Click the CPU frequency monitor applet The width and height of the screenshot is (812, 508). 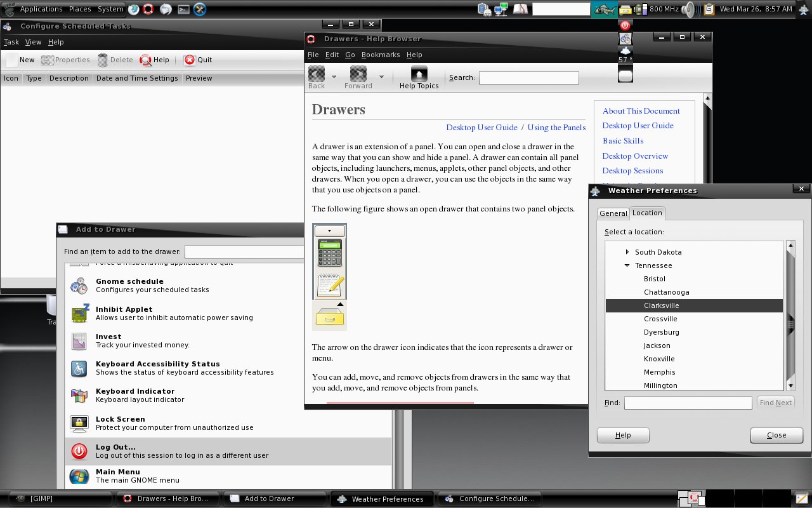[657, 9]
